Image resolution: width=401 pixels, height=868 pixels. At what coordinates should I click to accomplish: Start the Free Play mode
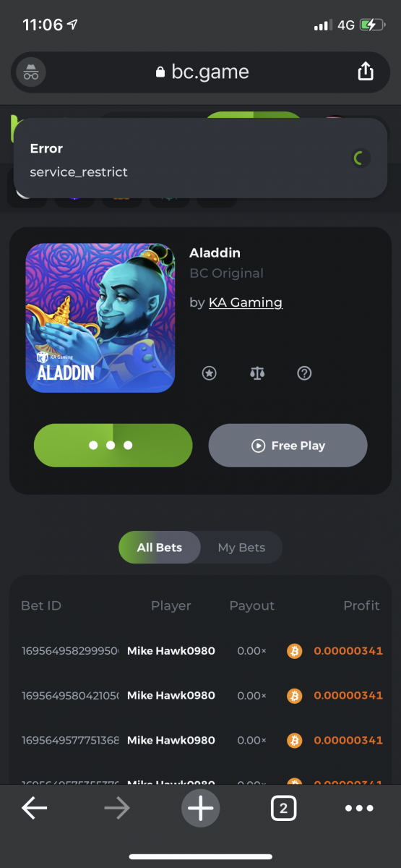pos(288,446)
